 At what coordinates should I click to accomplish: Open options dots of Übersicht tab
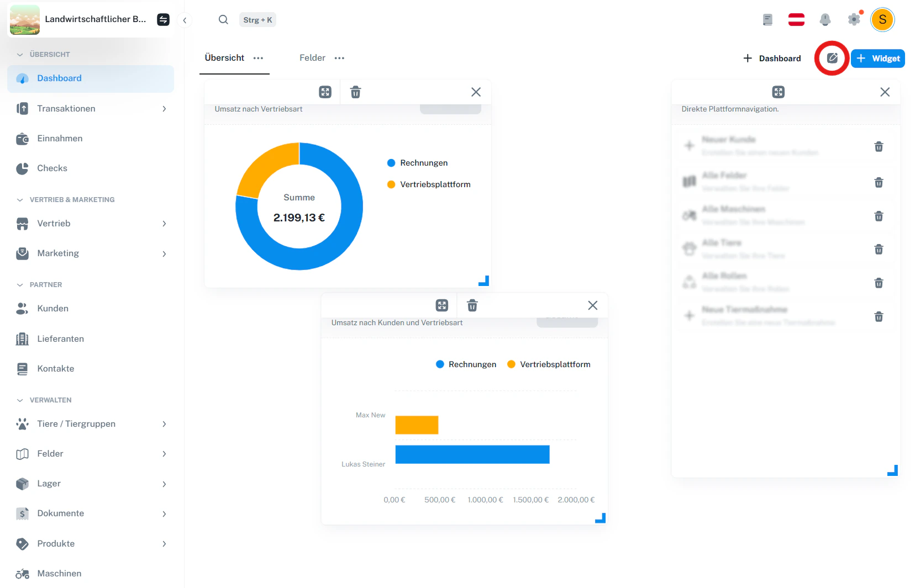[258, 58]
